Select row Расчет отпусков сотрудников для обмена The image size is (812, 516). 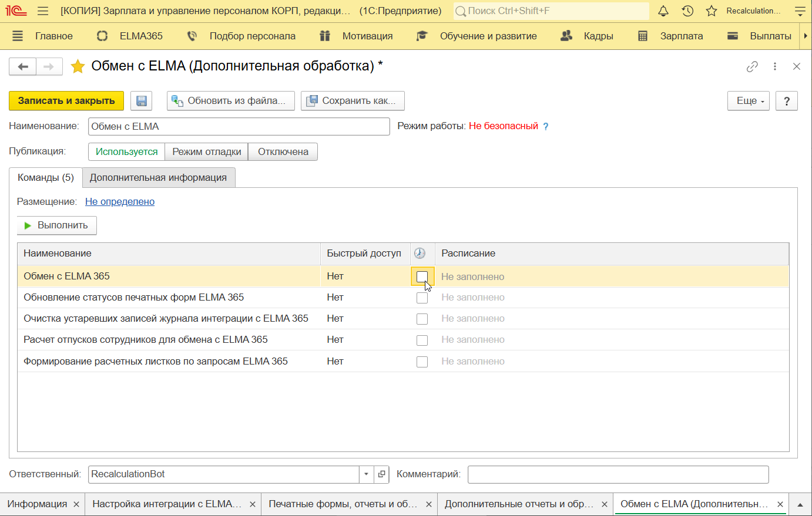tap(403, 340)
